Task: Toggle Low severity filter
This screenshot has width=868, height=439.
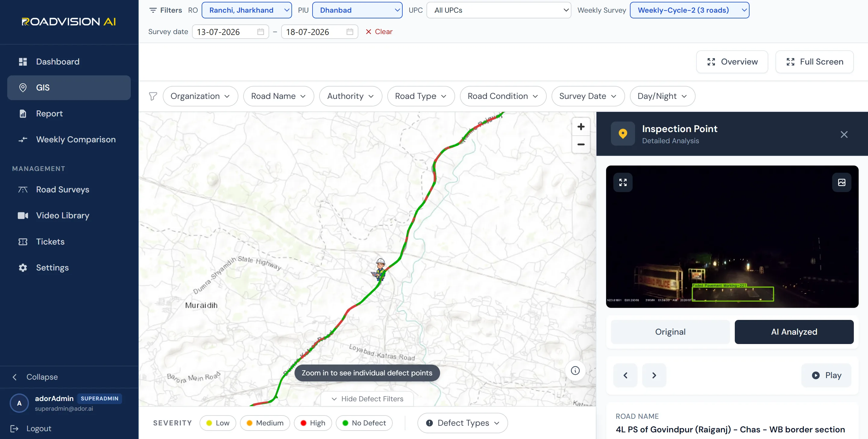Action: click(218, 423)
